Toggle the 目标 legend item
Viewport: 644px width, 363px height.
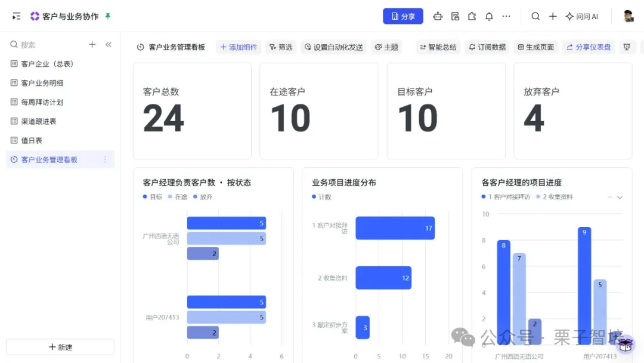tap(153, 197)
